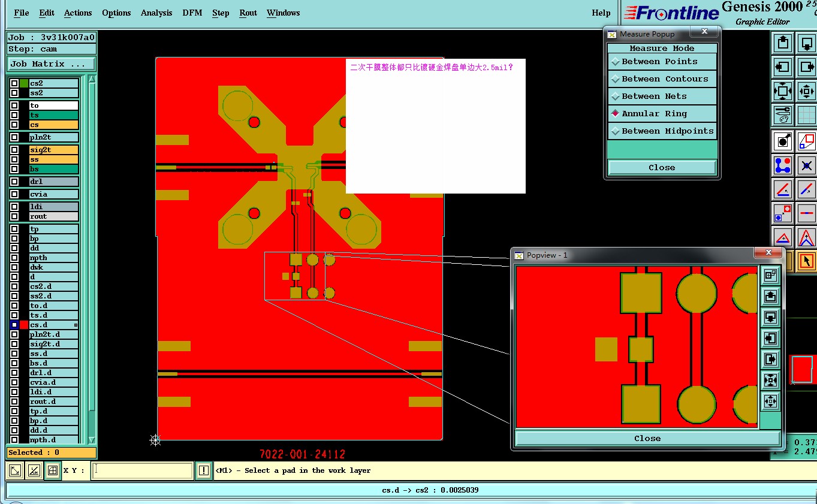This screenshot has height=504, width=817.
Task: Click the grid icon in right toolbar
Action: point(807,115)
